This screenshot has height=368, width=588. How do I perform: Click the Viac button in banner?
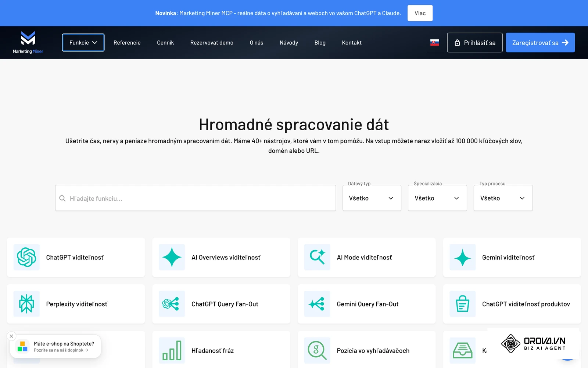pos(420,13)
